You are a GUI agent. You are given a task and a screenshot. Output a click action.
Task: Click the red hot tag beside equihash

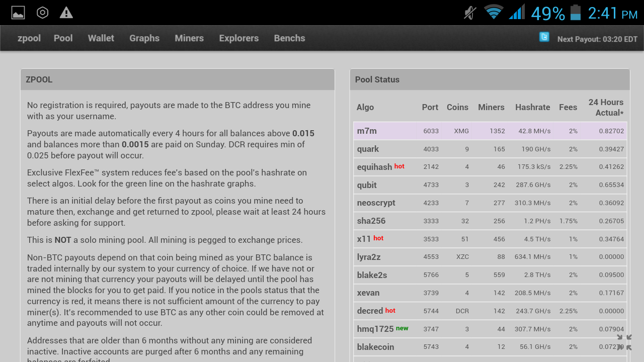399,166
